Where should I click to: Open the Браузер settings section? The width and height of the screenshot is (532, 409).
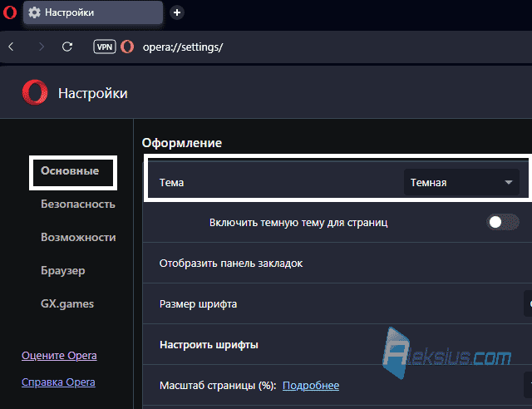pos(63,270)
